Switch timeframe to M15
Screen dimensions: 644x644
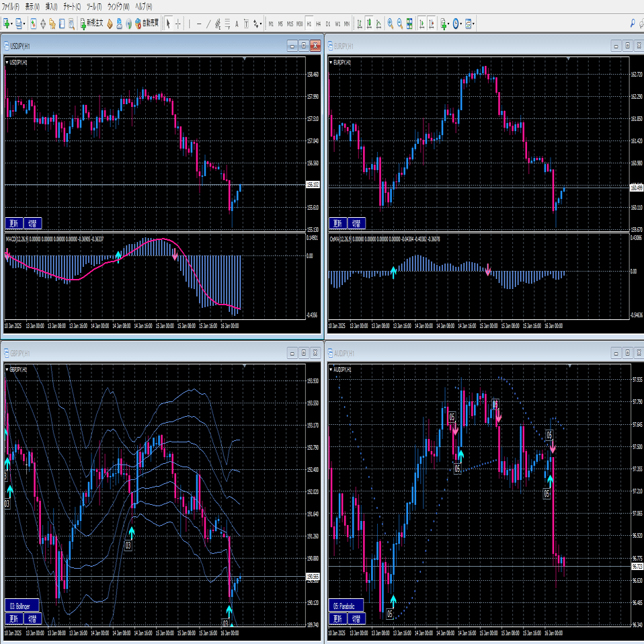(290, 24)
